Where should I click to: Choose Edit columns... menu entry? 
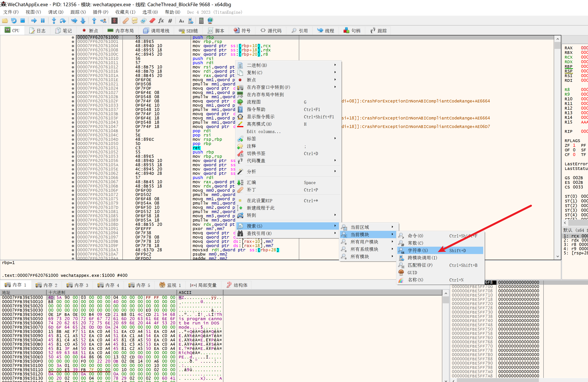(x=288, y=131)
